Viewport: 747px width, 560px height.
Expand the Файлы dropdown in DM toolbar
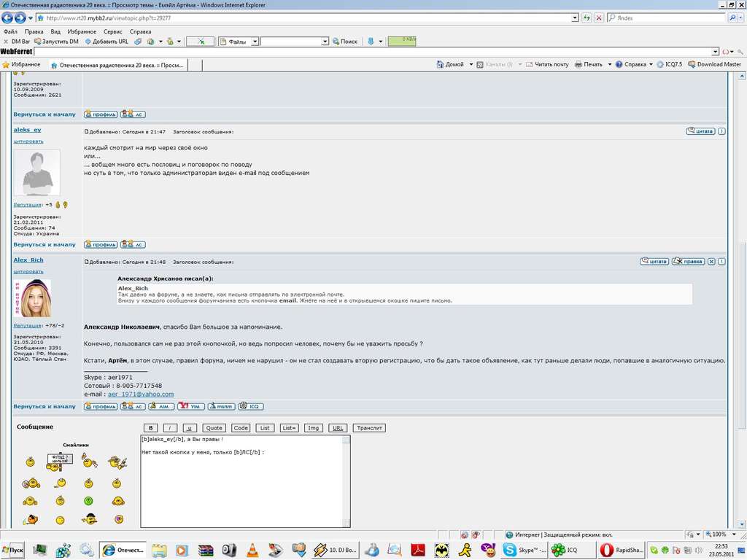click(x=255, y=42)
